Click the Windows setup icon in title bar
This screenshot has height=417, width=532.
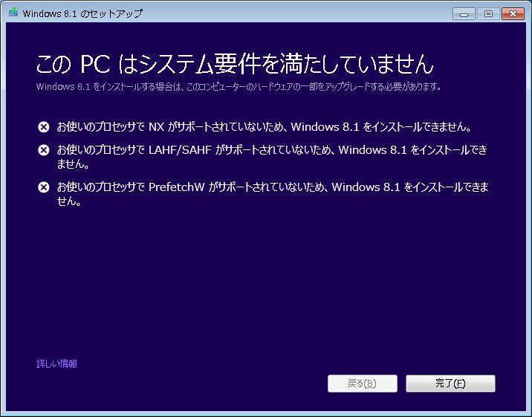(13, 13)
